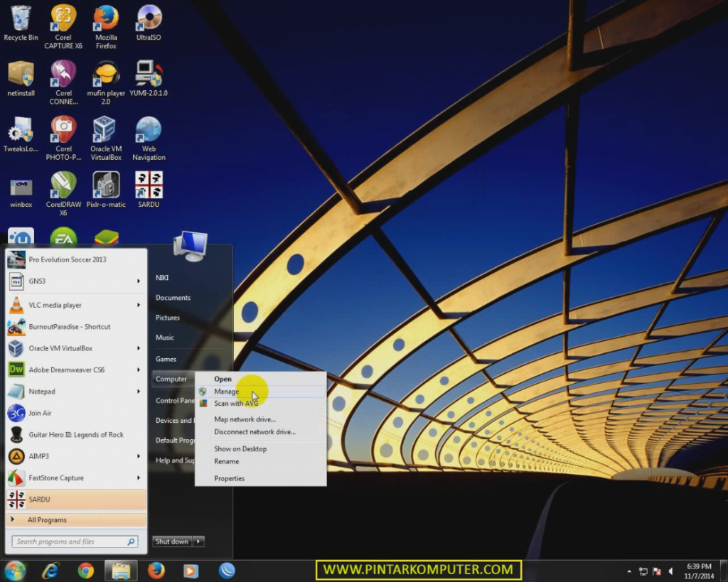Launch Guitar Hero III: Legends of Rock
The image size is (728, 582).
(76, 434)
